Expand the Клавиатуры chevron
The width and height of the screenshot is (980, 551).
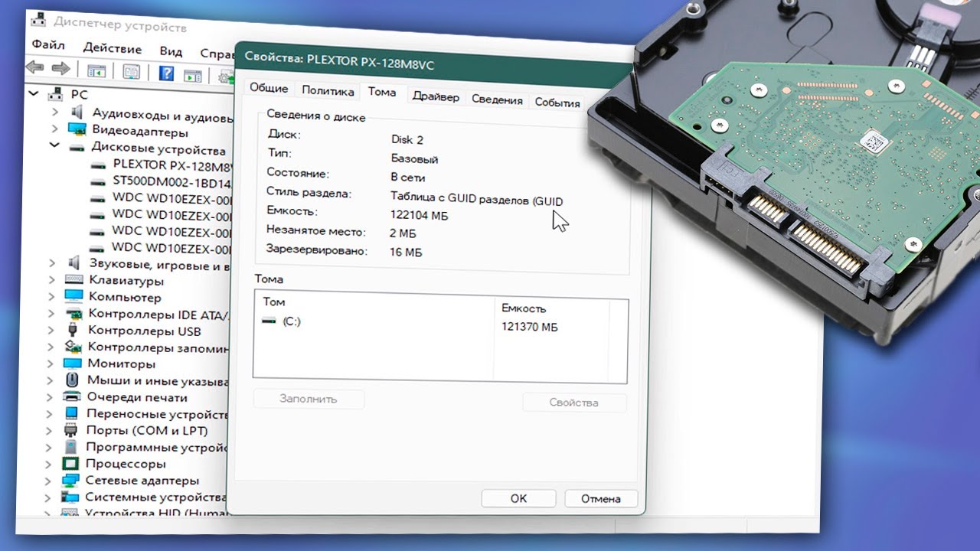tap(52, 279)
